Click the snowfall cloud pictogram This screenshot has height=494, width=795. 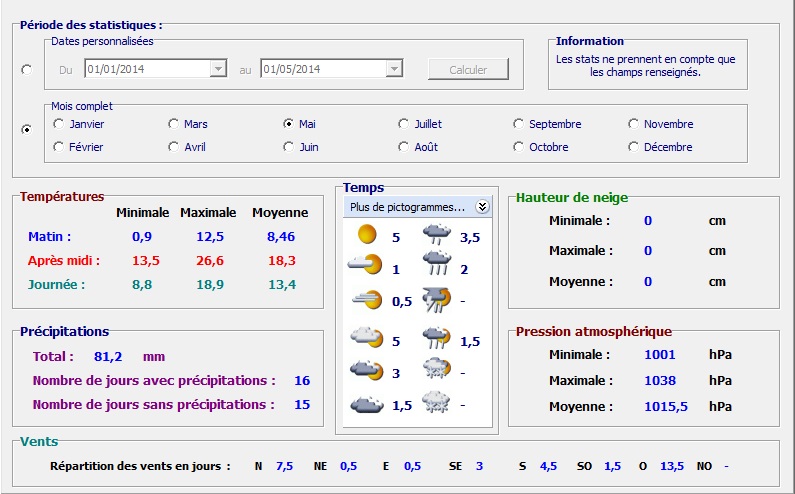click(x=437, y=402)
